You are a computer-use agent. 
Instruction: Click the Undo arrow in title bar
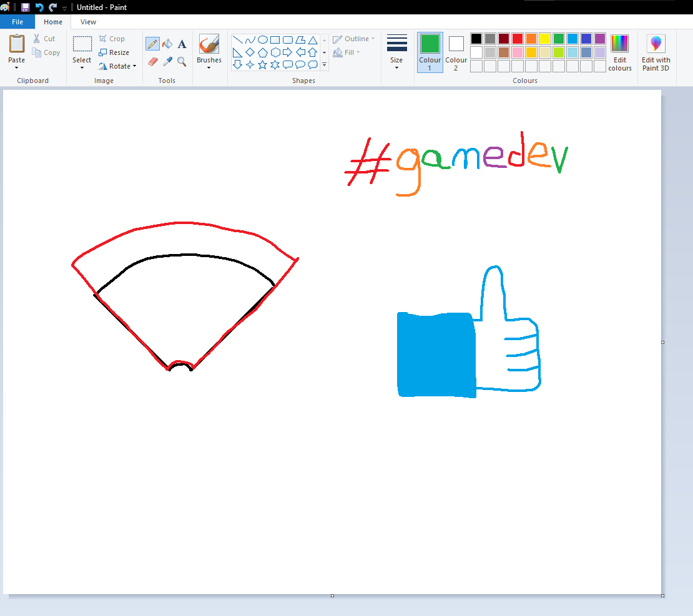tap(39, 7)
